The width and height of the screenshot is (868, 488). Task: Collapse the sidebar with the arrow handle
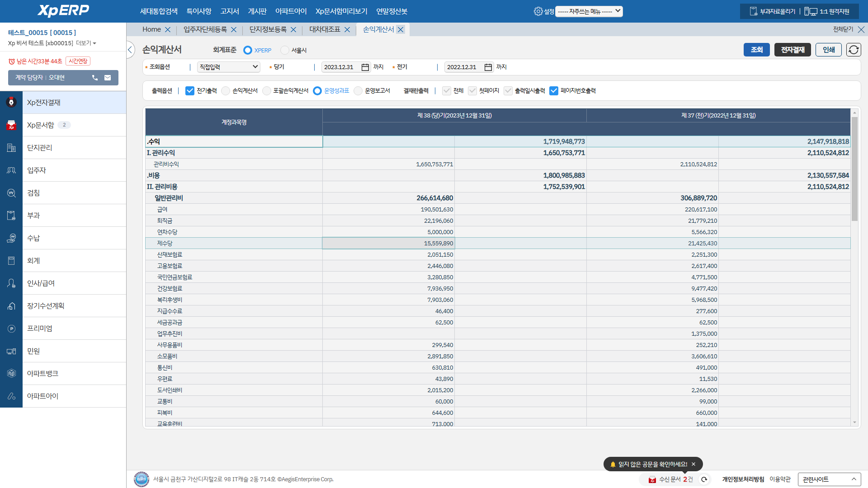tap(130, 50)
